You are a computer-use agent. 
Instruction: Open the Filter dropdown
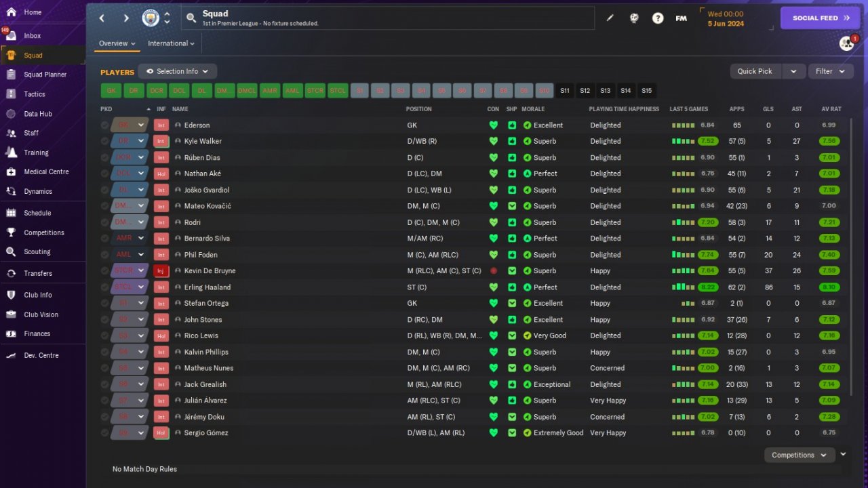(x=831, y=71)
